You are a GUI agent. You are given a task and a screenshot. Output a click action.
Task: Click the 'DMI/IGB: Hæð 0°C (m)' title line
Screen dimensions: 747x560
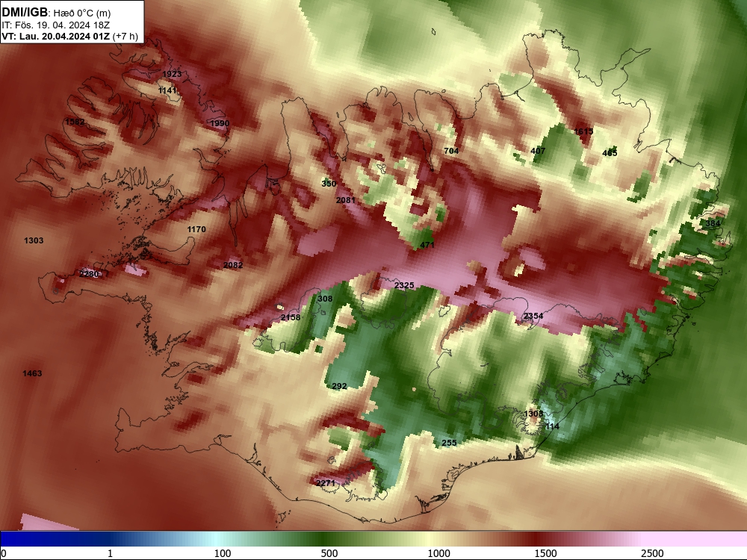[x=56, y=13]
